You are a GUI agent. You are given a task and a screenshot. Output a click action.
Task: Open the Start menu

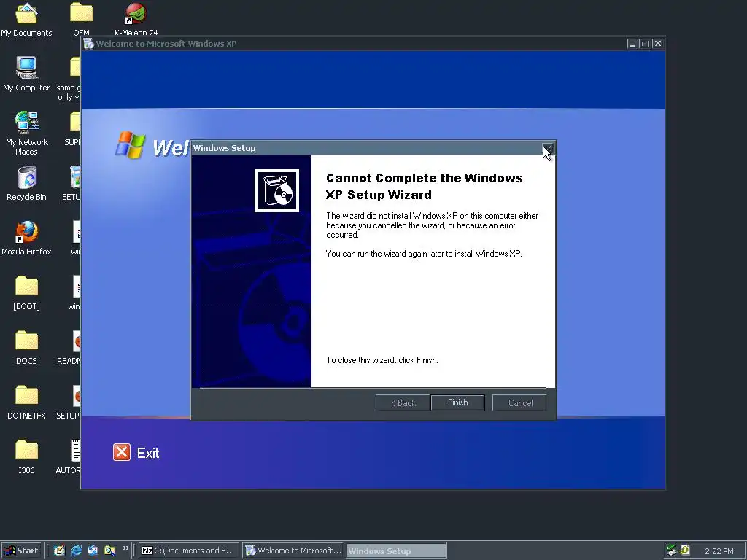tap(22, 551)
